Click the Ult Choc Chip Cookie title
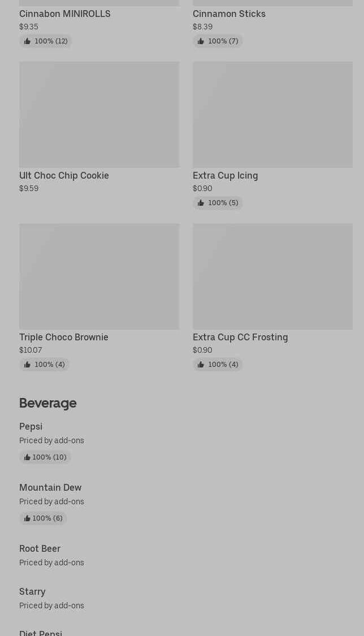 (64, 176)
